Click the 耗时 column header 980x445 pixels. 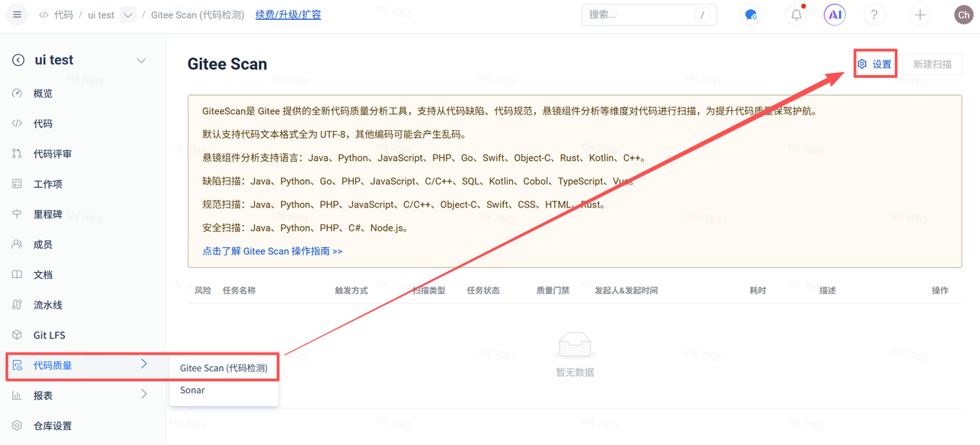pos(758,290)
